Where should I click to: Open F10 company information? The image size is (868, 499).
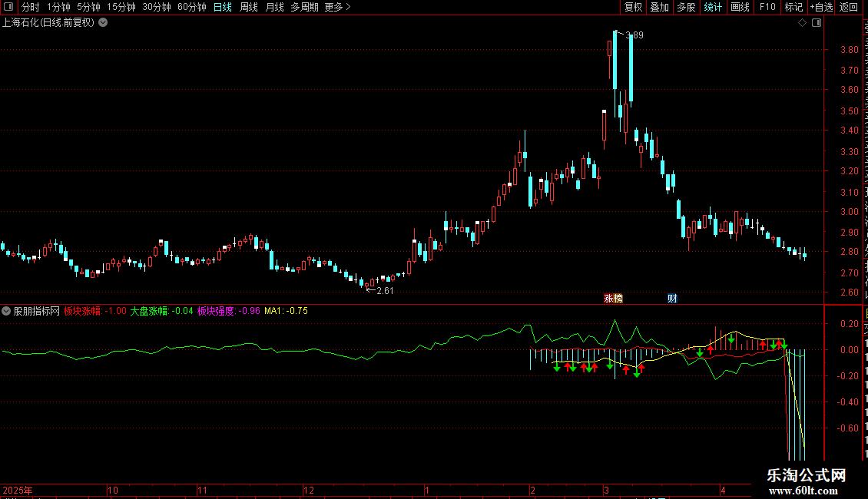click(767, 7)
